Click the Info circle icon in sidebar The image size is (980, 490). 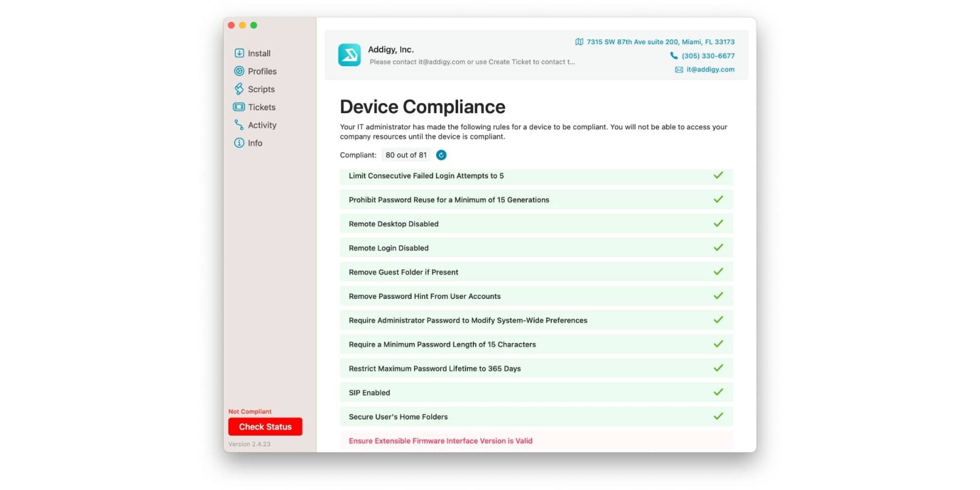(x=239, y=143)
